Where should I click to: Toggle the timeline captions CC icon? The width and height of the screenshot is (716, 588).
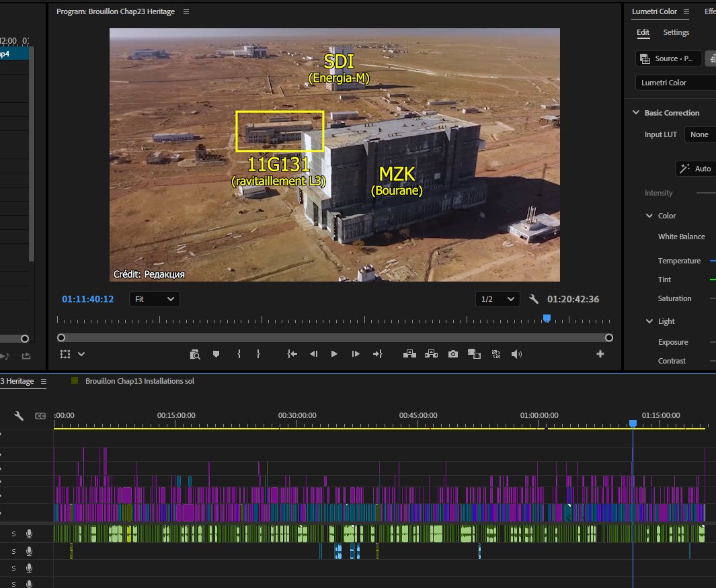pyautogui.click(x=40, y=416)
